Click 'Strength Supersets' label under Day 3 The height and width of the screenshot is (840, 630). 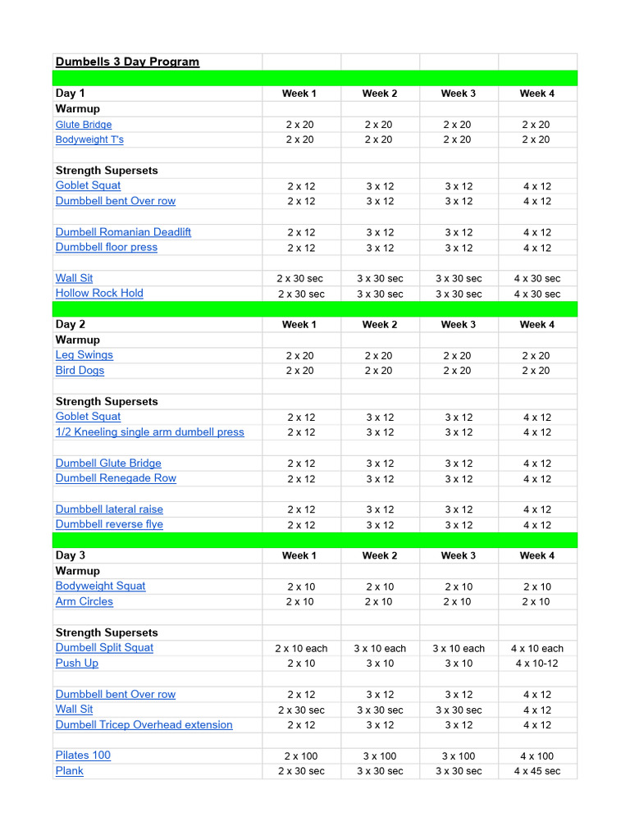[107, 632]
